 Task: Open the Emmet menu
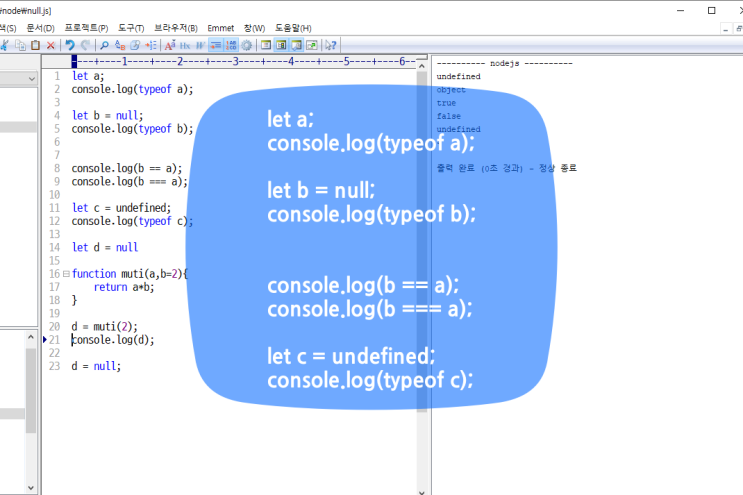pos(220,28)
